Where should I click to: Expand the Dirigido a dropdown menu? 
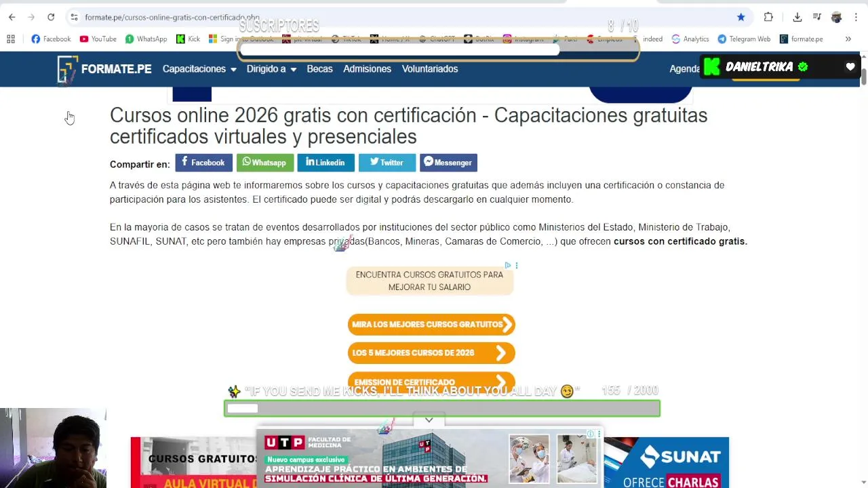271,69
